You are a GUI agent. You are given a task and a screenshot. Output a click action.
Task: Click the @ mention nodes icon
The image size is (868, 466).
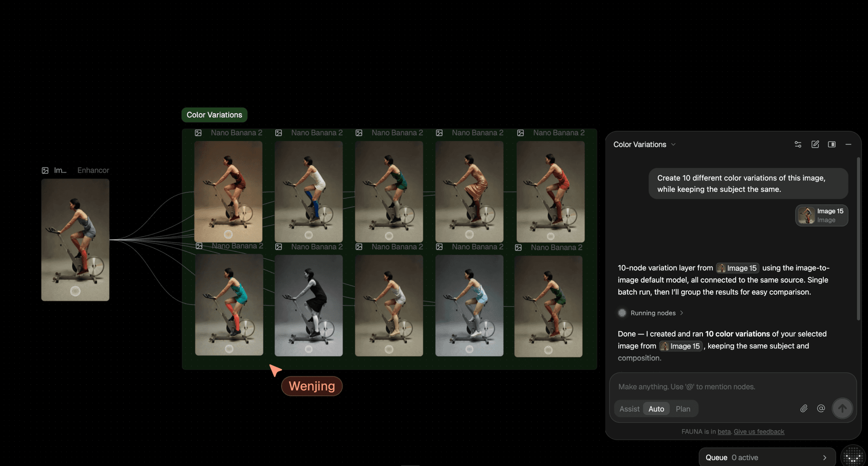[x=821, y=409]
